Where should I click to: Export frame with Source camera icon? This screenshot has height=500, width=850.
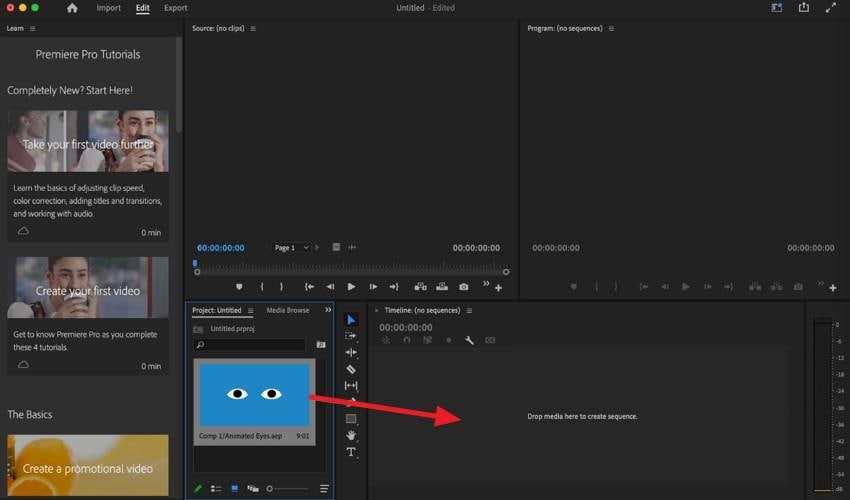click(463, 287)
